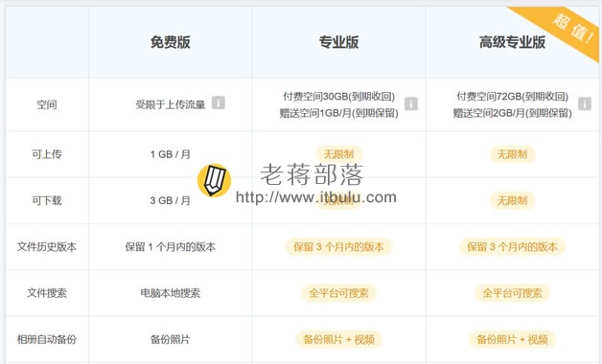The image size is (602, 364).
Task: Click 保留 3 个月内的版本 in 专业版
Action: 338,246
